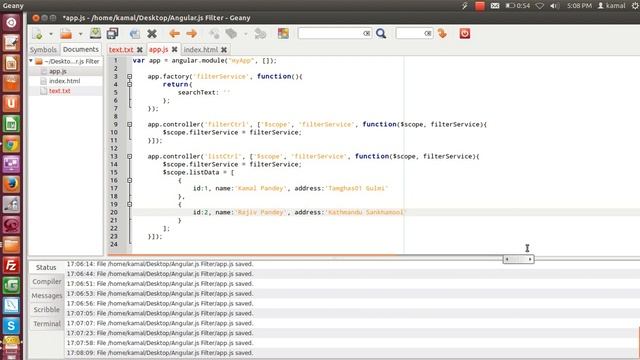The width and height of the screenshot is (640, 360).
Task: Navigate back one location
Action: click(174, 33)
